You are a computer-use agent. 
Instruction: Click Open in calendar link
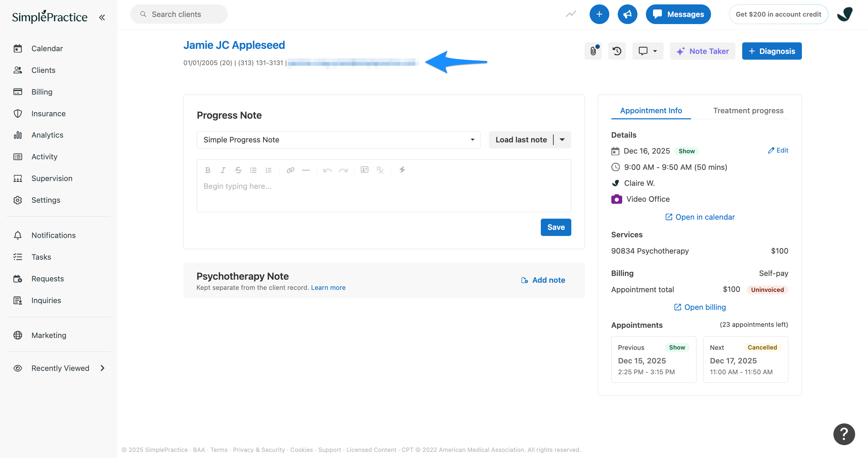pyautogui.click(x=700, y=217)
